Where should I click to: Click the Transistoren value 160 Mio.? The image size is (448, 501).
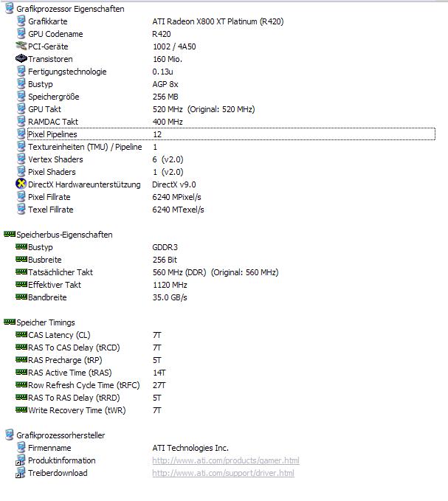[168, 59]
